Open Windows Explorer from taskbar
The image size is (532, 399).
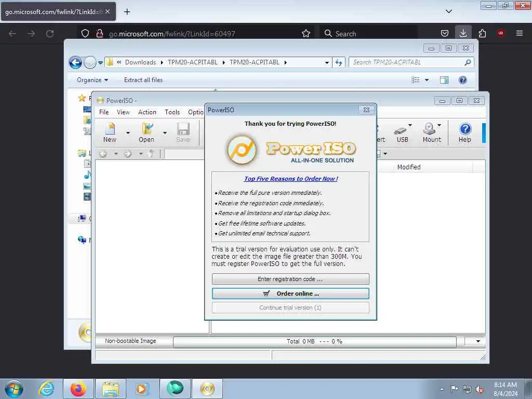point(111,389)
